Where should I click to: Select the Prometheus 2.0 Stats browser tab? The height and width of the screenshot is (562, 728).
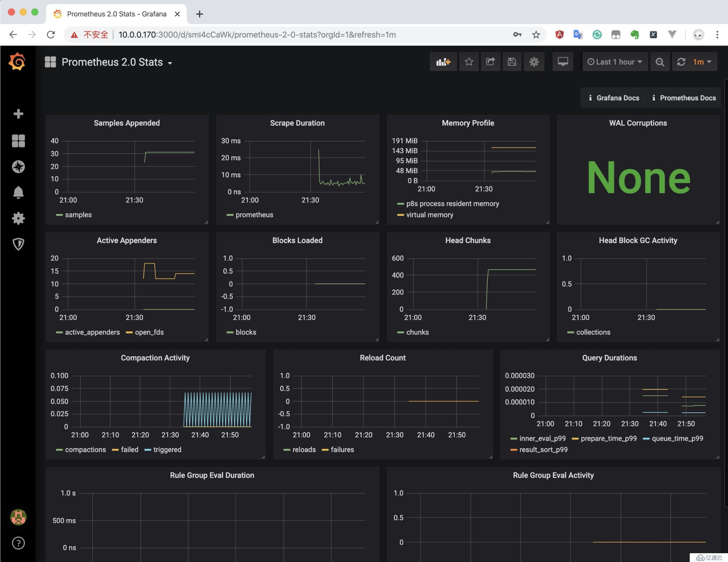(x=116, y=14)
